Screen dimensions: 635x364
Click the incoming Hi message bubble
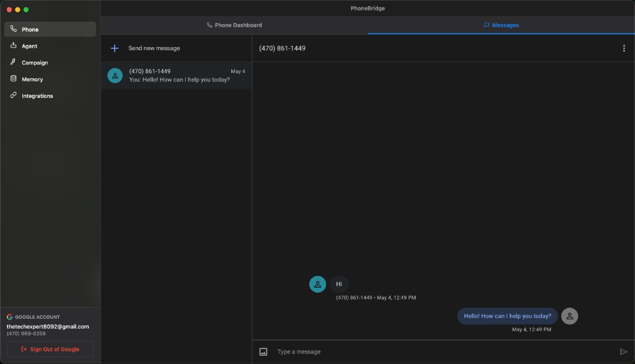pyautogui.click(x=339, y=284)
